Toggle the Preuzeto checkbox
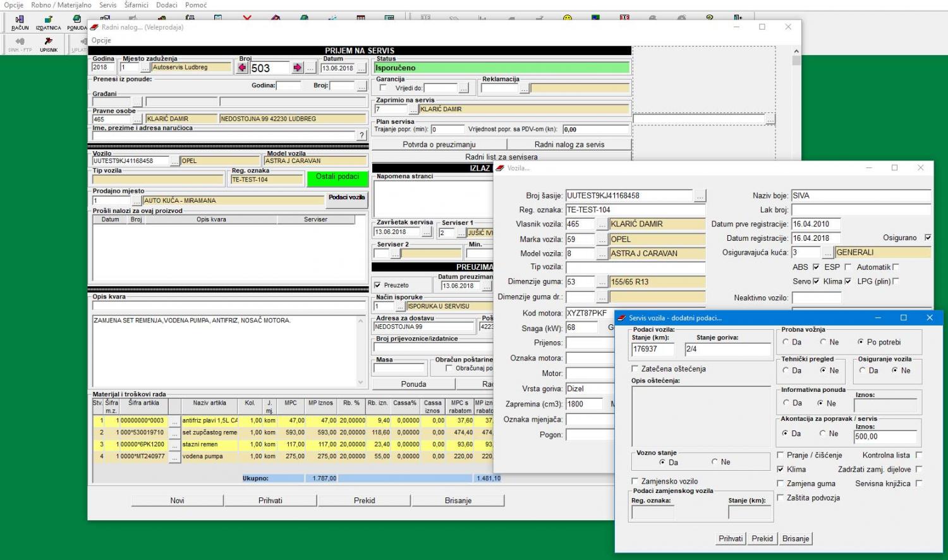The width and height of the screenshot is (948, 560). (x=377, y=285)
